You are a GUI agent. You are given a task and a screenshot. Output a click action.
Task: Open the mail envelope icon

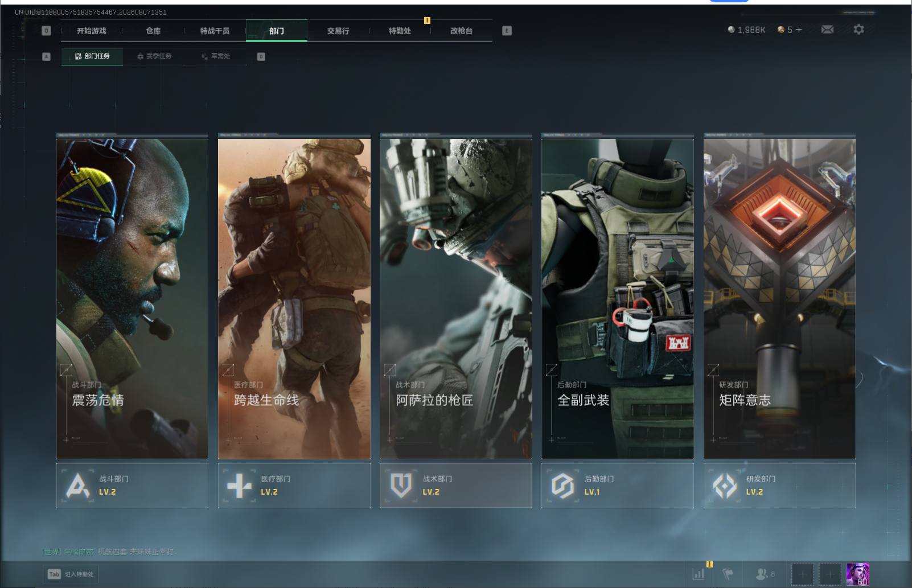(x=827, y=30)
